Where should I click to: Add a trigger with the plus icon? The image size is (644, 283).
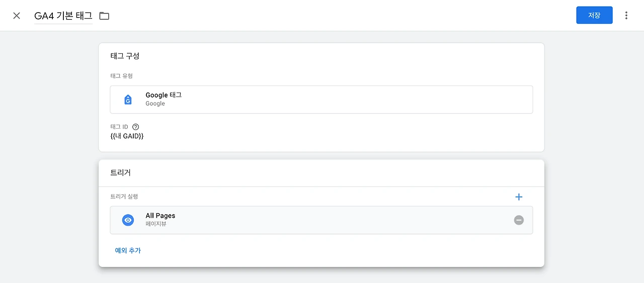click(519, 197)
